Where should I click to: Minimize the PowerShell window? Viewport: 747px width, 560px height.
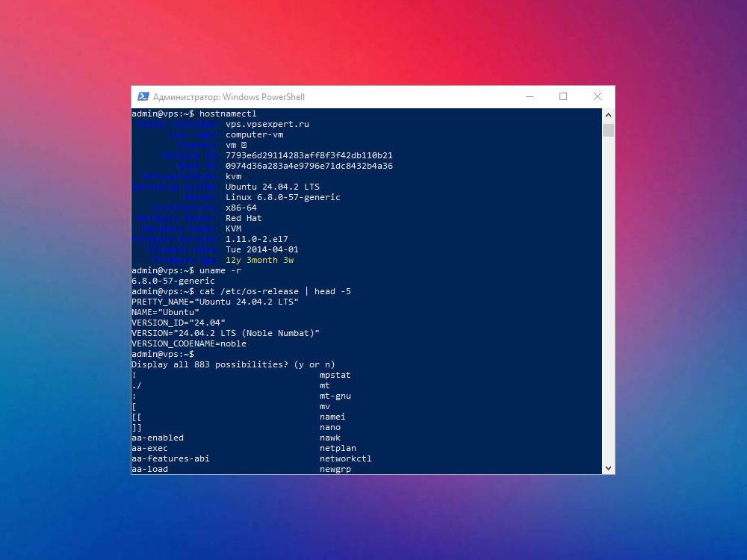(x=530, y=96)
